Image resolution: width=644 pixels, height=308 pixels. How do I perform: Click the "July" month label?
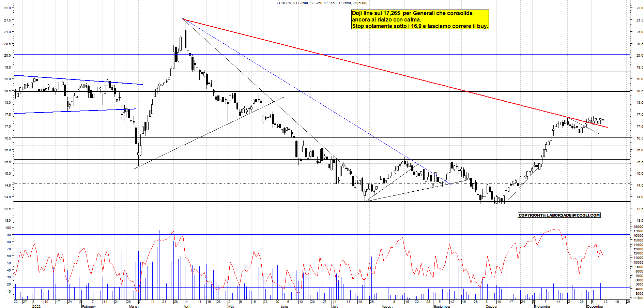(x=335, y=306)
